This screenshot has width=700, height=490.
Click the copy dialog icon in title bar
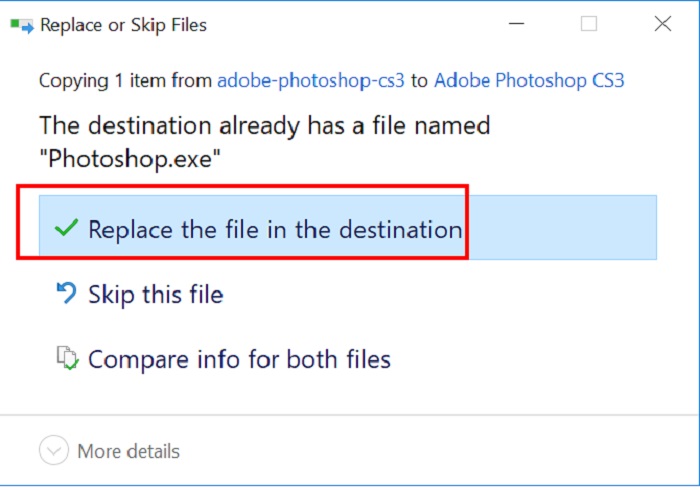[22, 25]
